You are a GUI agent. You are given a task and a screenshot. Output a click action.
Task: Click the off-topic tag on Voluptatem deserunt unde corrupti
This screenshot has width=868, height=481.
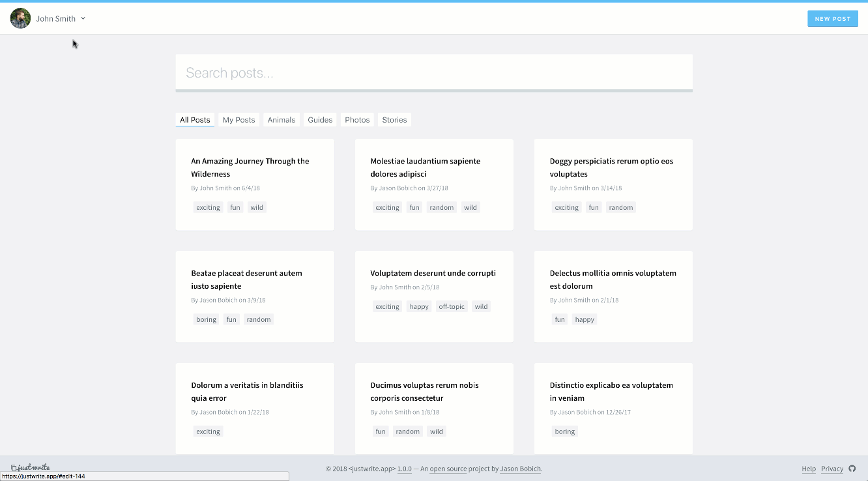click(452, 306)
